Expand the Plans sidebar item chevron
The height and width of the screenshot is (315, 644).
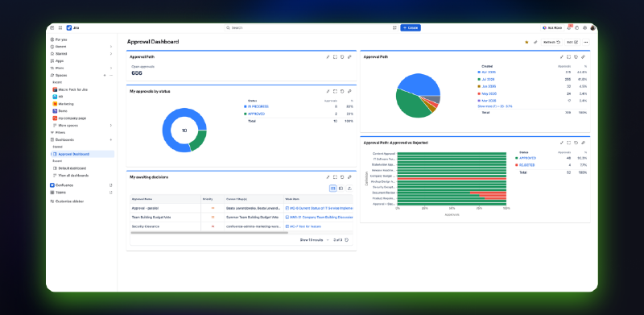pyautogui.click(x=111, y=68)
